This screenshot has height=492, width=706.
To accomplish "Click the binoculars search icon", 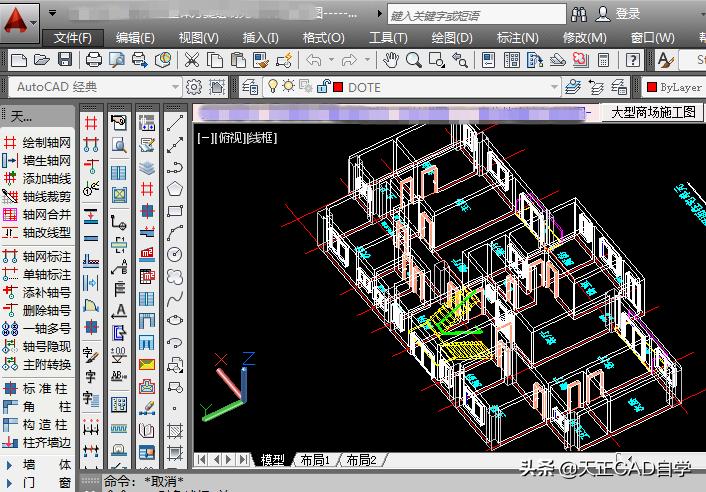I will tap(578, 14).
